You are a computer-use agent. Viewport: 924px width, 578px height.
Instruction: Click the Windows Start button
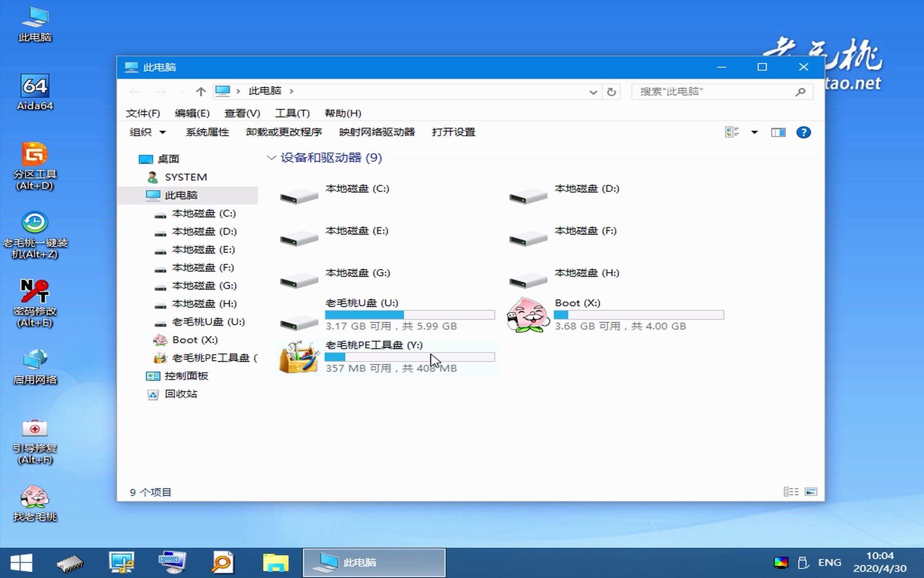[x=21, y=563]
